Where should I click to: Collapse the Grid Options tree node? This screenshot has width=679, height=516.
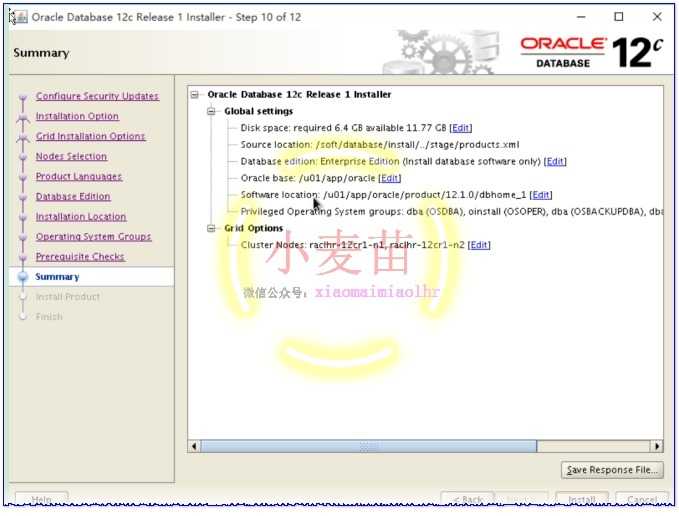211,228
